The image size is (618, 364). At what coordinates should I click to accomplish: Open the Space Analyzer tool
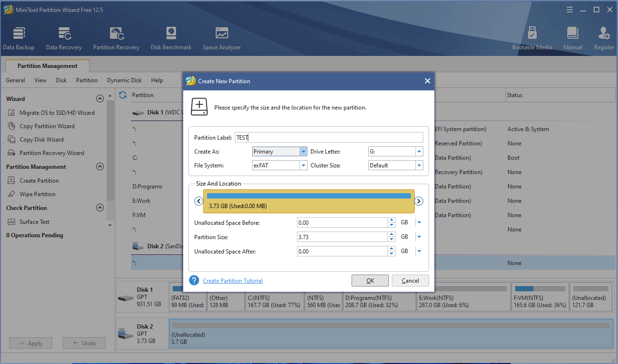(x=221, y=38)
